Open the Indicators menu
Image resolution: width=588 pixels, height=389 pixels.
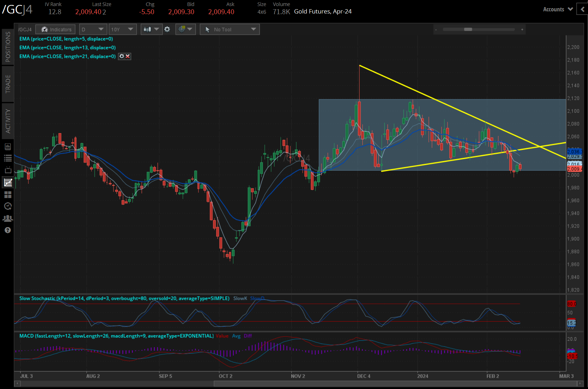pyautogui.click(x=55, y=29)
